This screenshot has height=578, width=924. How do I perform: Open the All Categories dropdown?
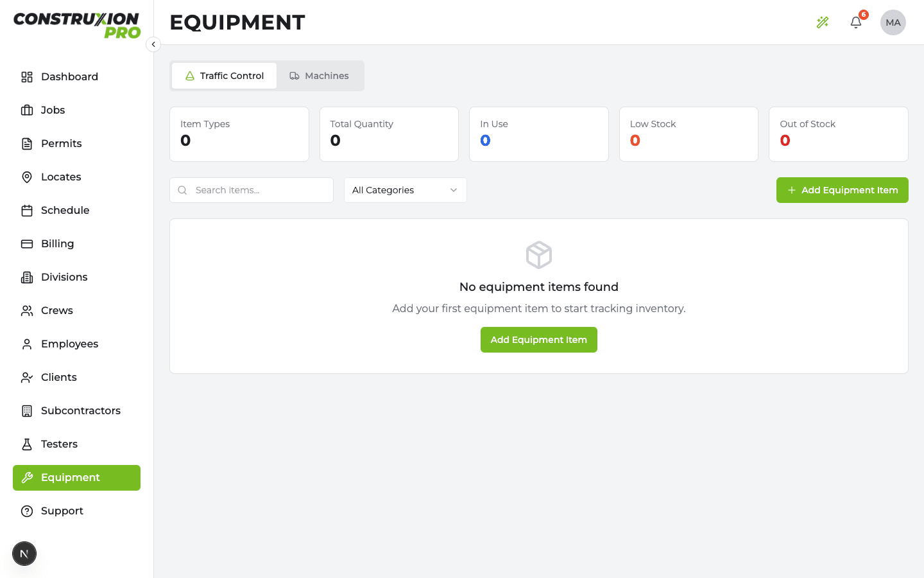(x=406, y=190)
